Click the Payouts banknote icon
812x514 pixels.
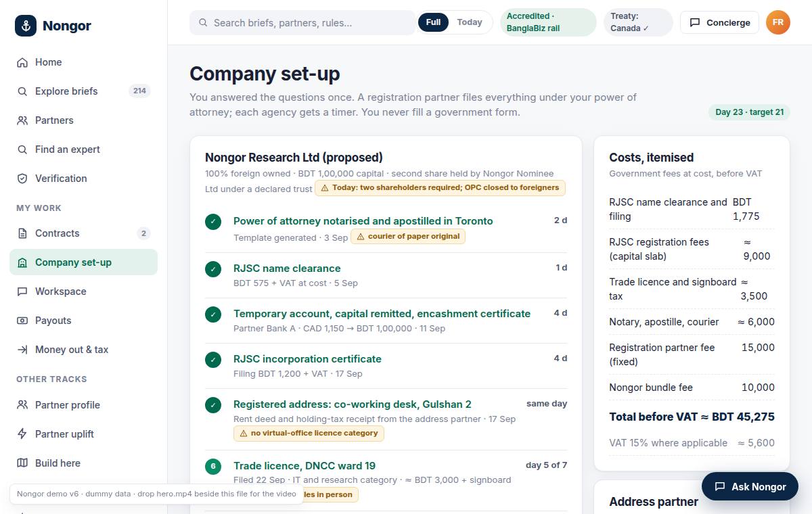pos(22,321)
